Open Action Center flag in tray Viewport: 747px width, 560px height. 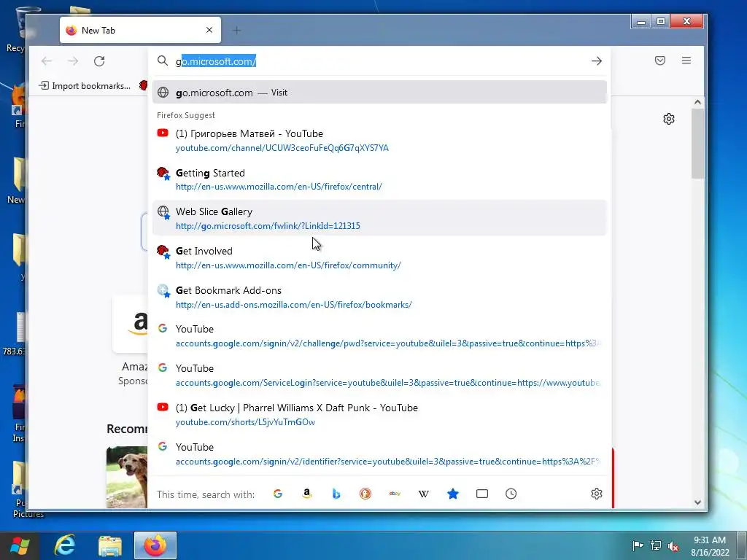638,545
